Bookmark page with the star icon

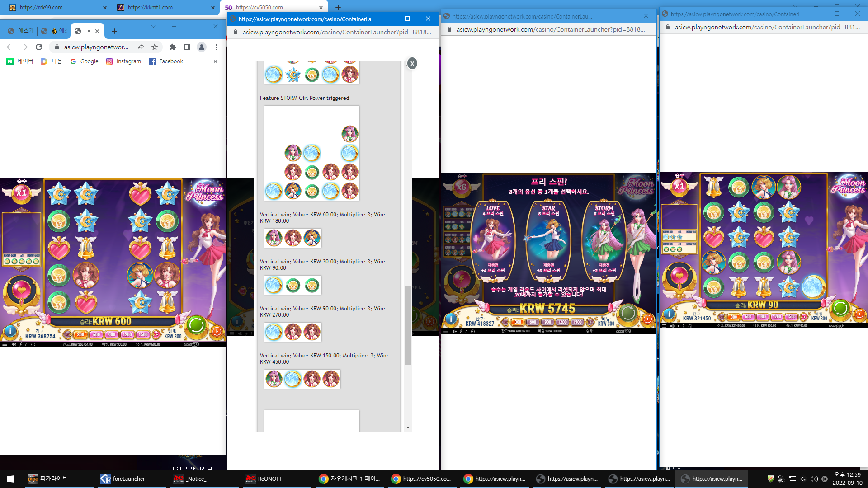[x=155, y=47]
